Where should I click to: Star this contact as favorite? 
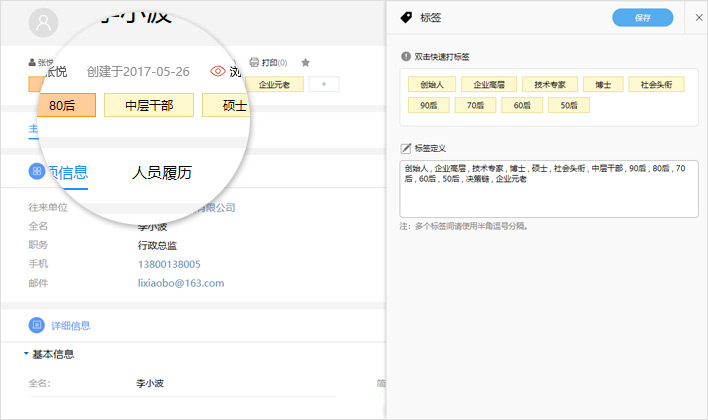click(x=305, y=62)
